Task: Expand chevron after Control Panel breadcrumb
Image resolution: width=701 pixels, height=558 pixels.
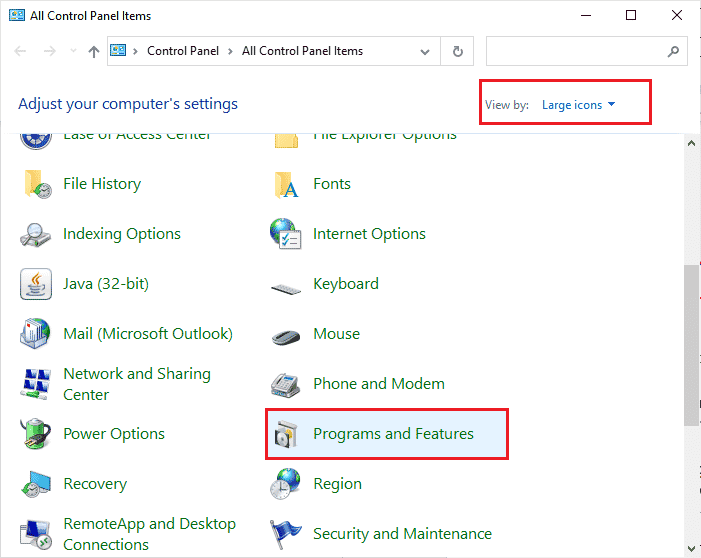Action: (x=231, y=51)
